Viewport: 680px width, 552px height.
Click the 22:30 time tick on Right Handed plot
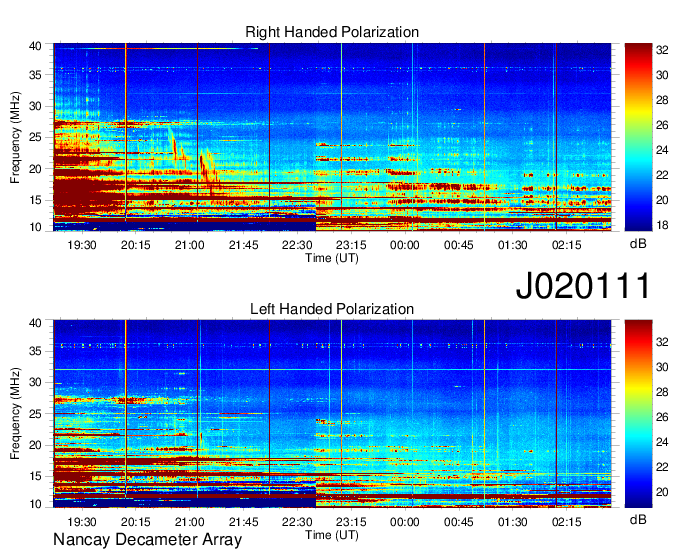(x=297, y=245)
